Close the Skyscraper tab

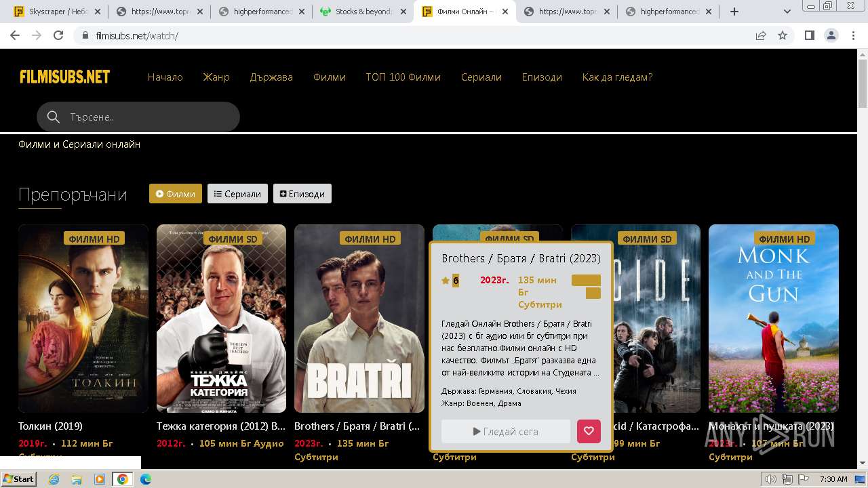pos(97,12)
